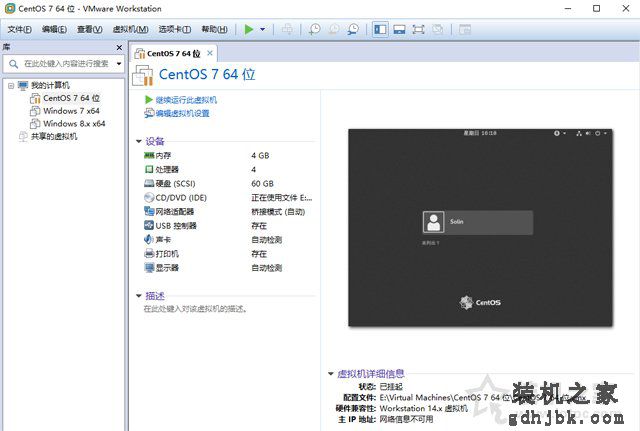The height and width of the screenshot is (431, 640).
Task: Collapse the 描述 section
Action: click(x=139, y=296)
